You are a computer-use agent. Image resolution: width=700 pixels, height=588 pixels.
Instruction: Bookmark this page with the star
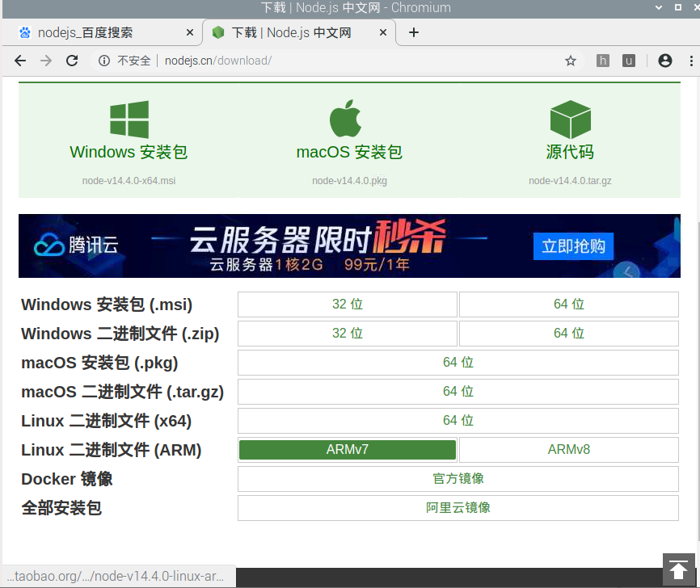tap(570, 61)
